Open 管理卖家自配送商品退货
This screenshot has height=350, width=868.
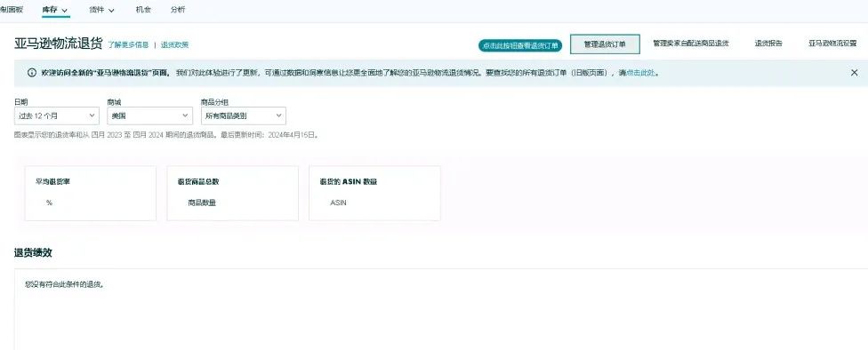pyautogui.click(x=691, y=44)
